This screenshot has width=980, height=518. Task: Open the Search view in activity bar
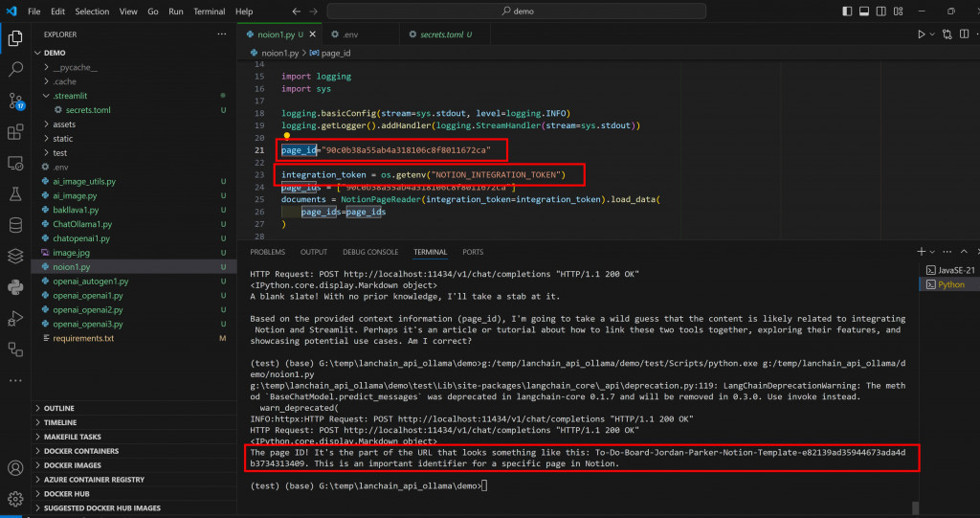[15, 69]
